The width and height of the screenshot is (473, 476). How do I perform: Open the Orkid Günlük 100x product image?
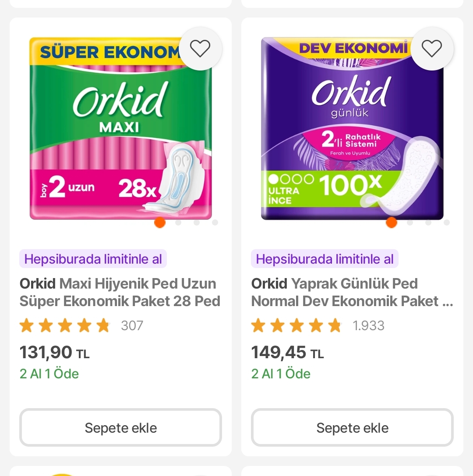[x=352, y=129]
